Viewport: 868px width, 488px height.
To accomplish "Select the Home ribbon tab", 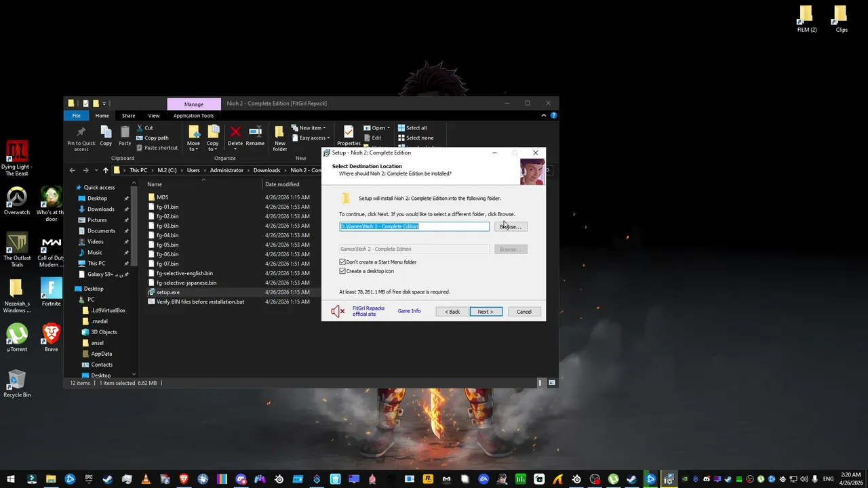I will tap(102, 115).
